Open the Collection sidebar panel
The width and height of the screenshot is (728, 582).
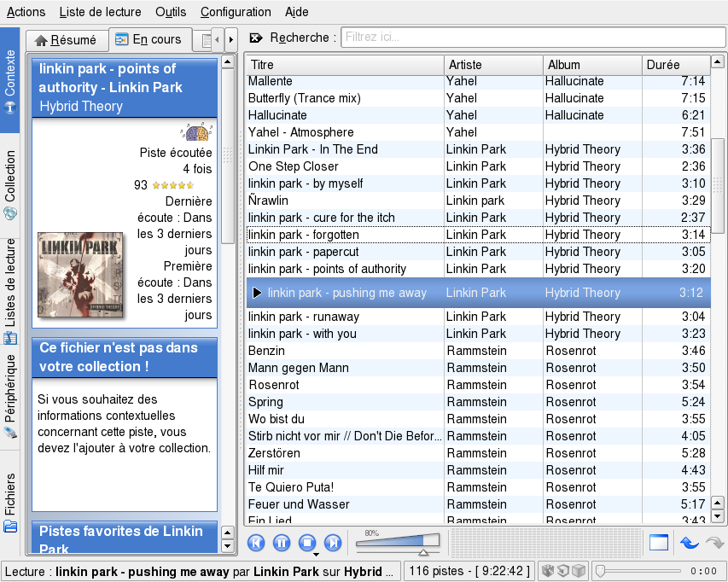(9, 184)
